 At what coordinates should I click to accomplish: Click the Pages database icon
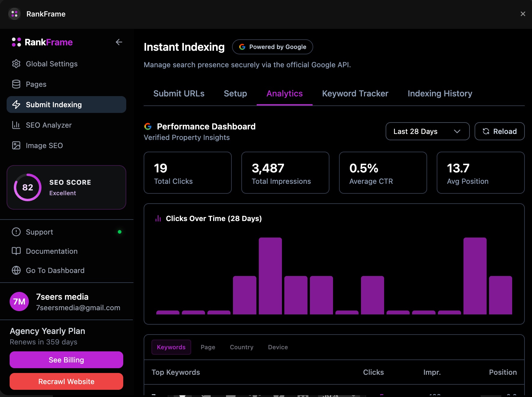(17, 84)
